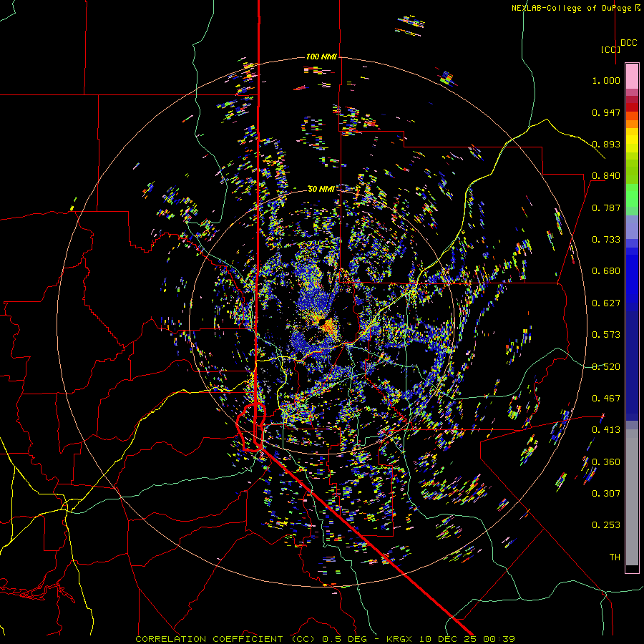Pick the pink swatch atop the color scale
Image resolution: width=644 pixels, height=644 pixels.
(x=632, y=76)
